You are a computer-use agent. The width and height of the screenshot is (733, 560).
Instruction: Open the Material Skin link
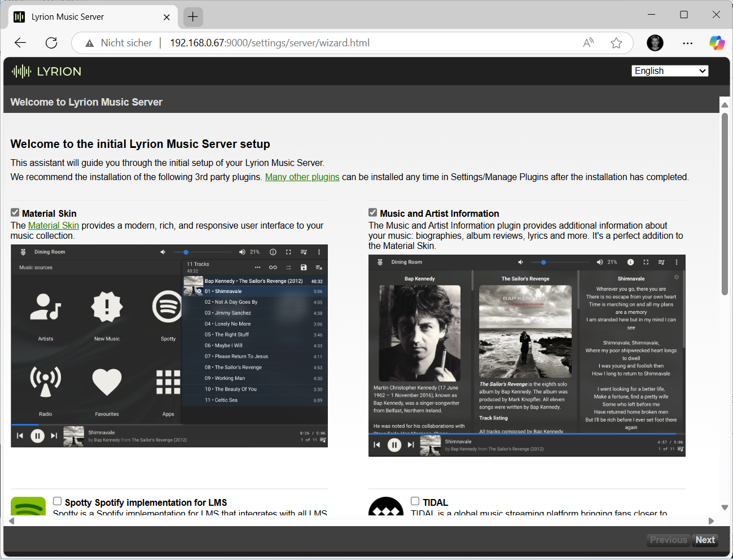(x=54, y=225)
